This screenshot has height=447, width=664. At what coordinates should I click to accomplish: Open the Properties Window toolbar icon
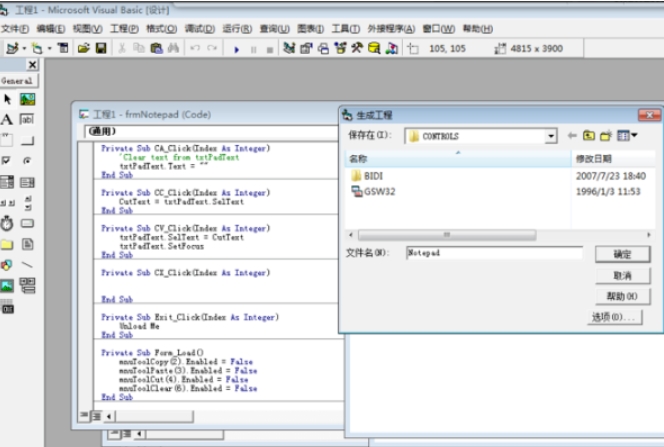pyautogui.click(x=306, y=48)
